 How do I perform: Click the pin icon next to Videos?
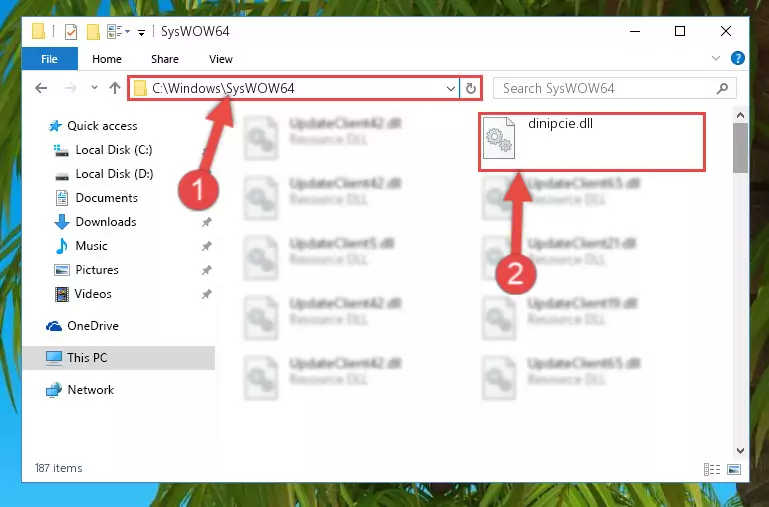206,294
